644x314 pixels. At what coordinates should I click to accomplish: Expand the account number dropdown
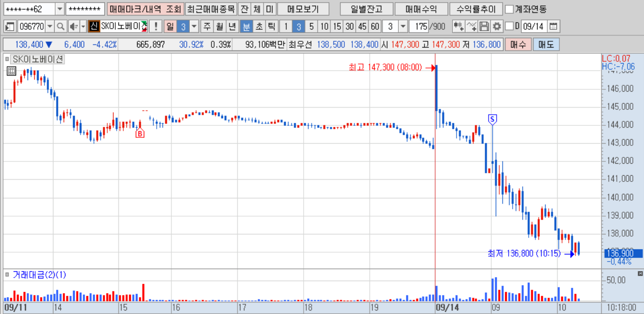tap(60, 9)
